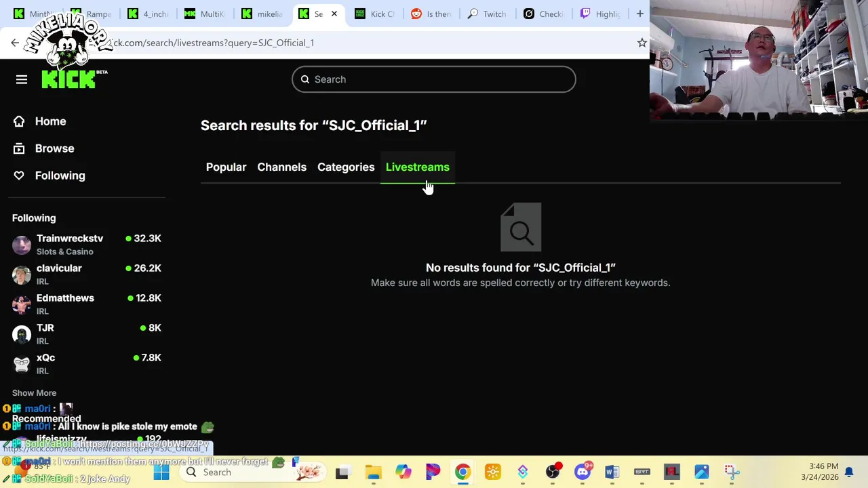Open the xQc channel link

(x=45, y=358)
